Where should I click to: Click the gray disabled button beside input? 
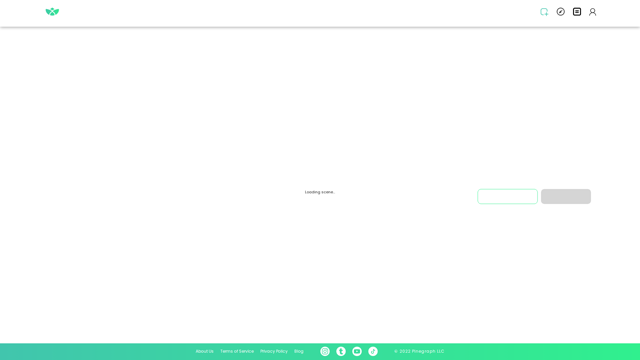[x=566, y=196]
